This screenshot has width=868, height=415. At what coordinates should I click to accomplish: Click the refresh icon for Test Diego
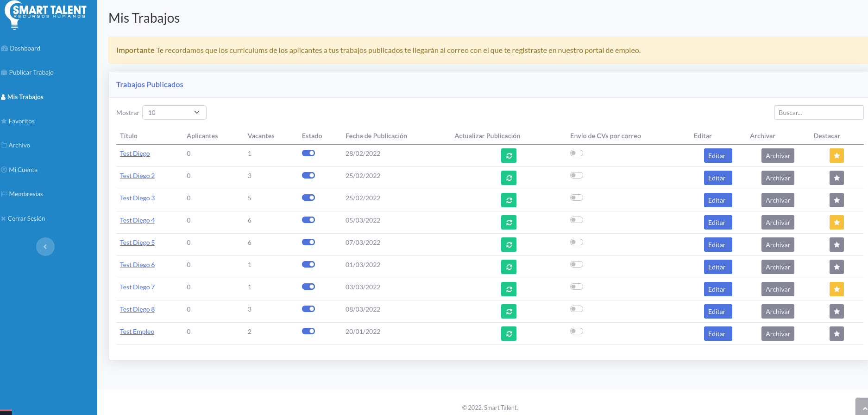[x=509, y=156]
